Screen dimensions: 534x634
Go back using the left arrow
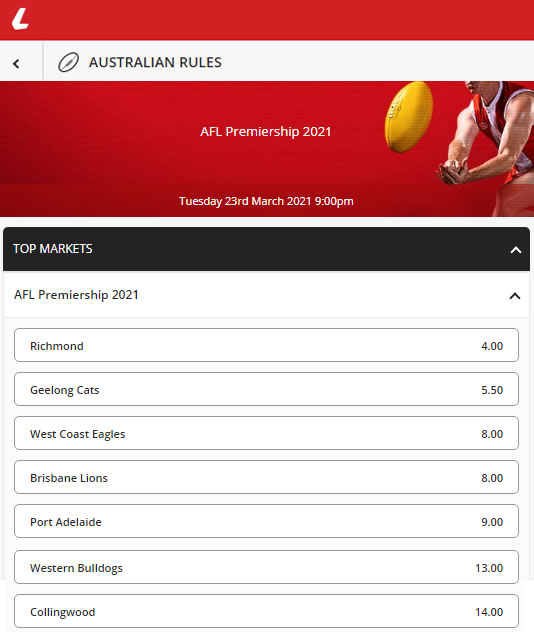(x=16, y=63)
